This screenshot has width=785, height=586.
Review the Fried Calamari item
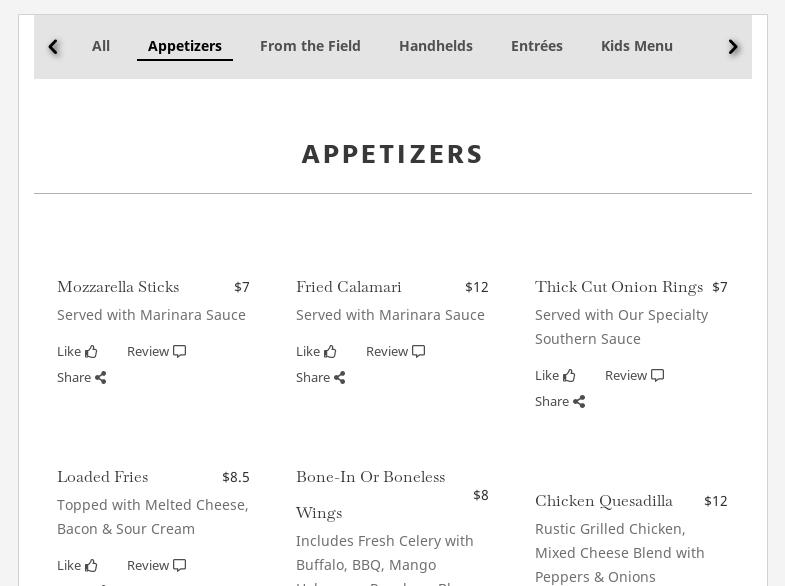point(395,351)
